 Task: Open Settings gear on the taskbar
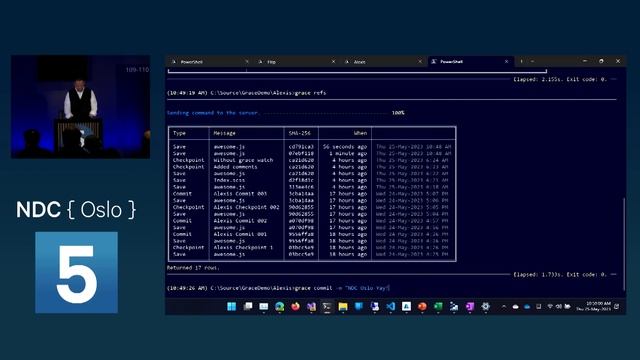pos(485,307)
